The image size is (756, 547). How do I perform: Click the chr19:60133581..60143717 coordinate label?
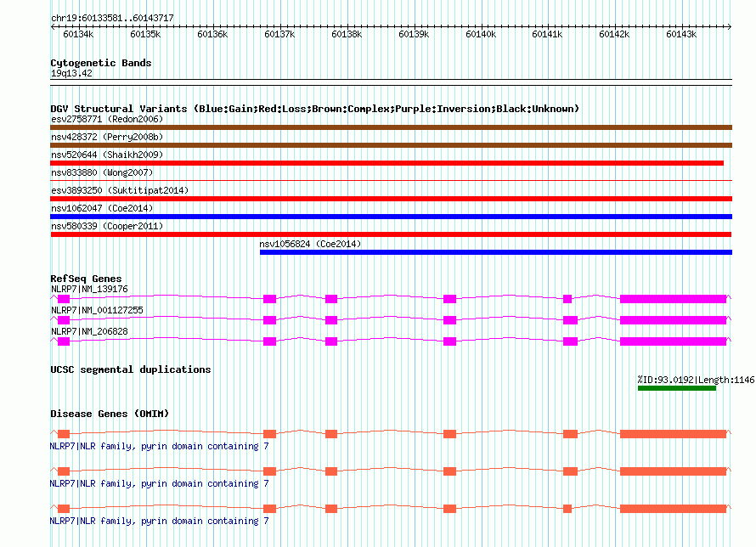point(112,18)
